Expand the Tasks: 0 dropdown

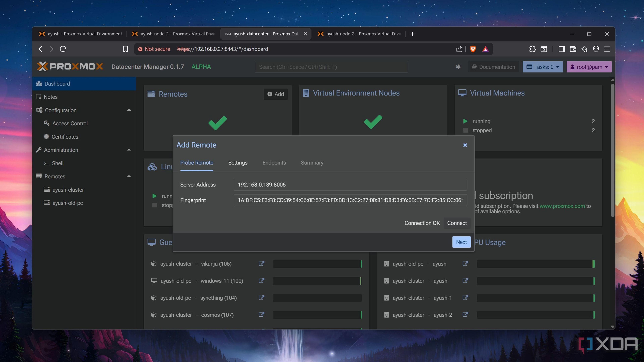[x=543, y=67]
